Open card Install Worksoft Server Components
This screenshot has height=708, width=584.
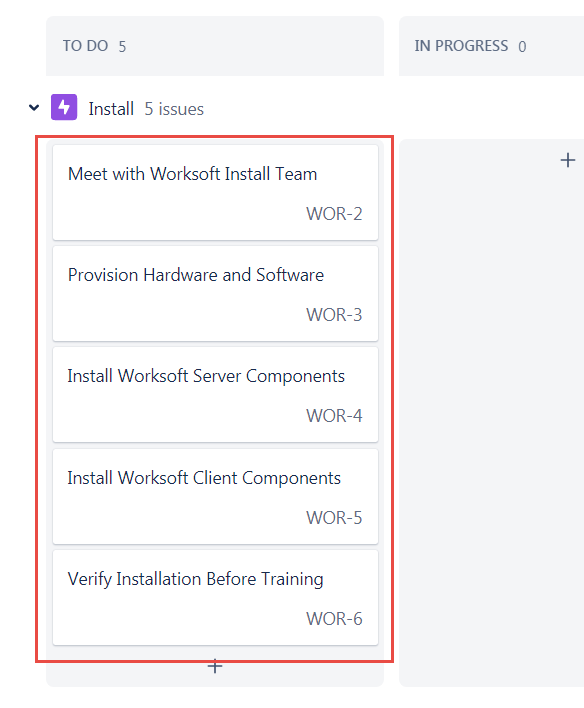[215, 395]
